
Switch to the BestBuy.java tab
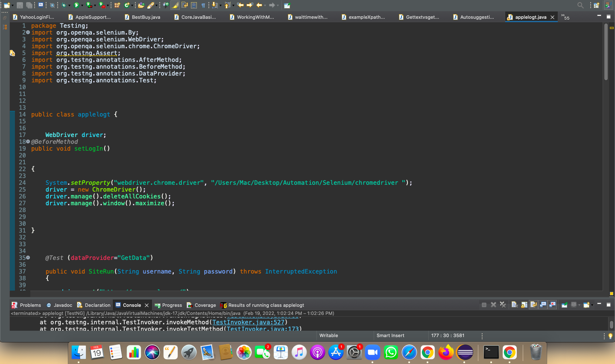[143, 17]
